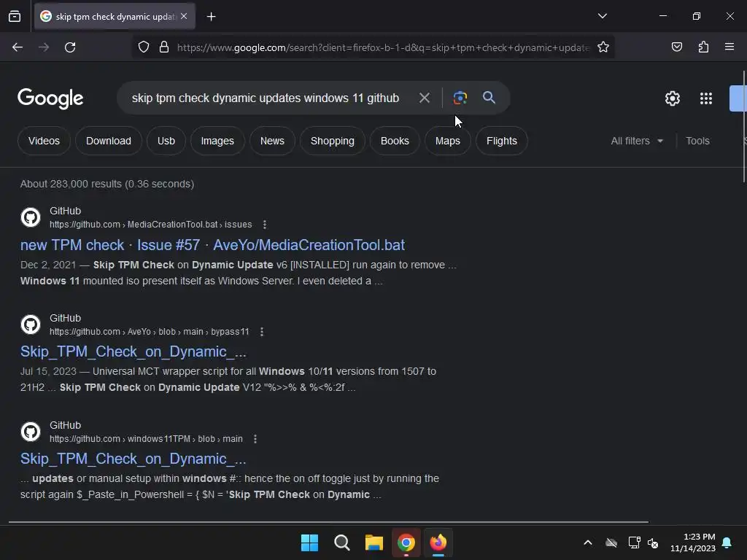Screen dimensions: 747x560
Task: Open network status tray icon
Action: click(634, 542)
